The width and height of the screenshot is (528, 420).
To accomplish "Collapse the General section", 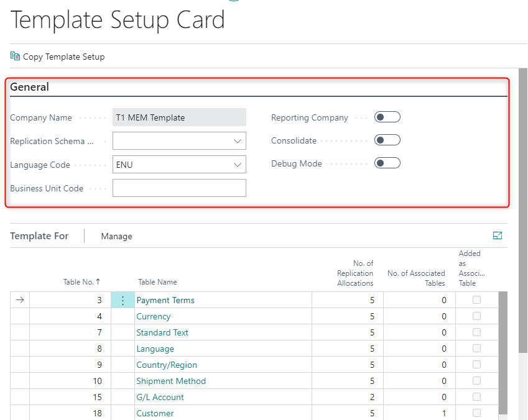I will pos(29,87).
